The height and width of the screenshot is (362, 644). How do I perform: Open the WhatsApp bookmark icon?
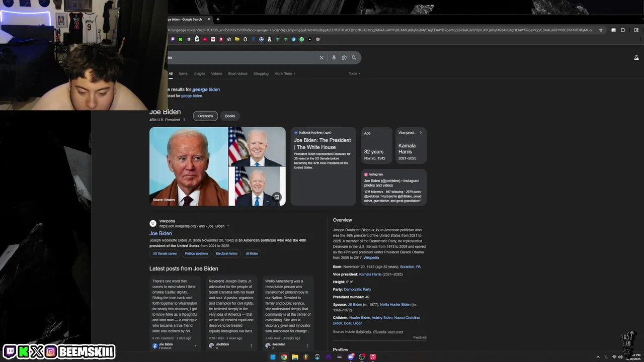pyautogui.click(x=302, y=39)
